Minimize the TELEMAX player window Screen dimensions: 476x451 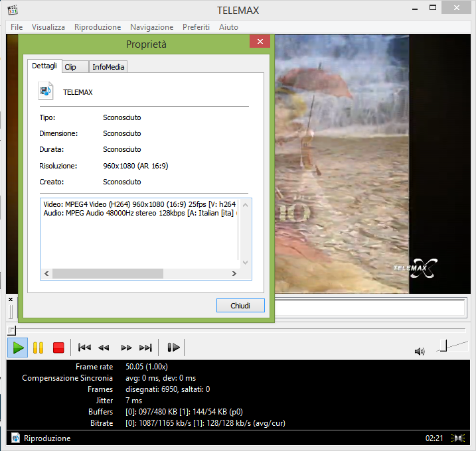(415, 8)
